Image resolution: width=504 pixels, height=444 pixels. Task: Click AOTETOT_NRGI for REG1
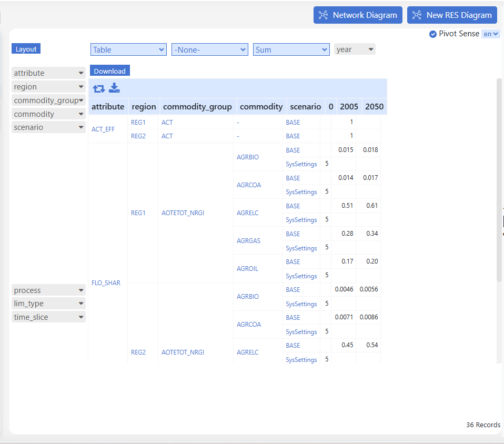click(x=183, y=213)
